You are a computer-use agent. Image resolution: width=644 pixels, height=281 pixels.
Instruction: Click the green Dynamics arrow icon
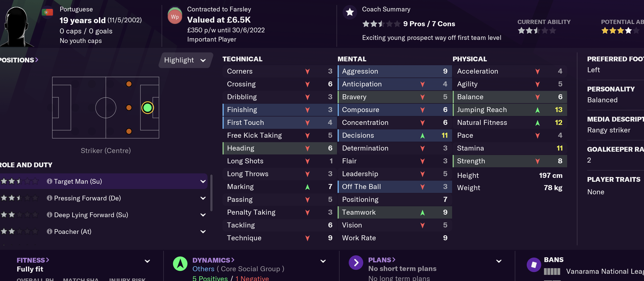pyautogui.click(x=180, y=264)
